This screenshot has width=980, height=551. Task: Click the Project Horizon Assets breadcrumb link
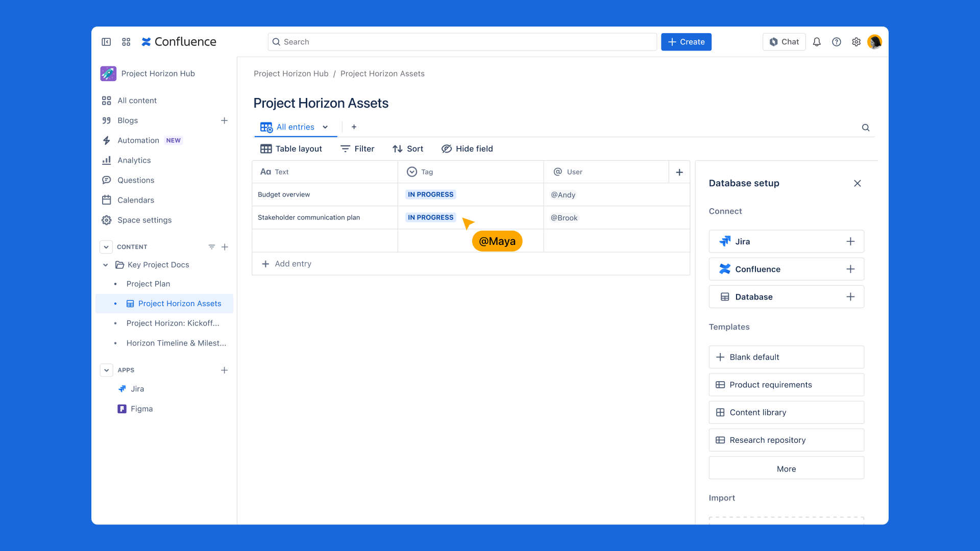coord(382,73)
